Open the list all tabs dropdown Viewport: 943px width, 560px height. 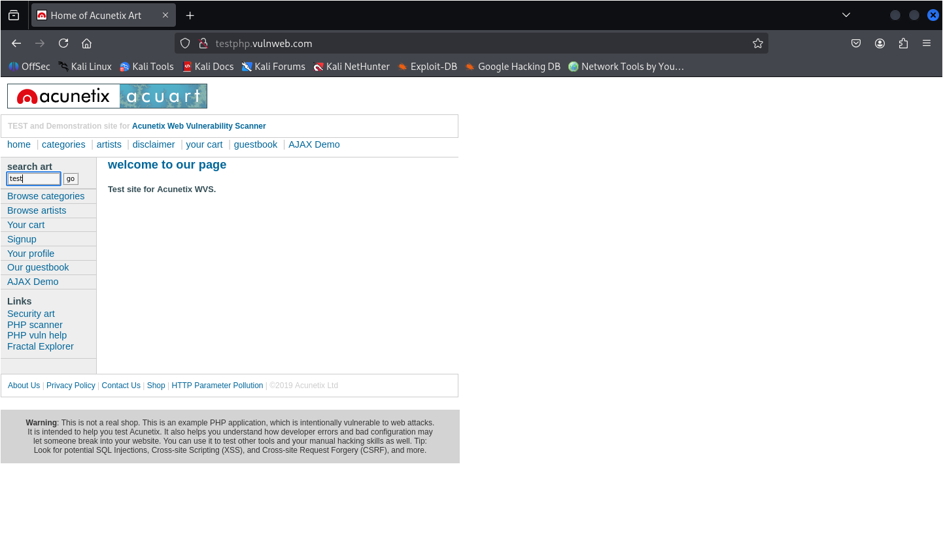click(846, 14)
